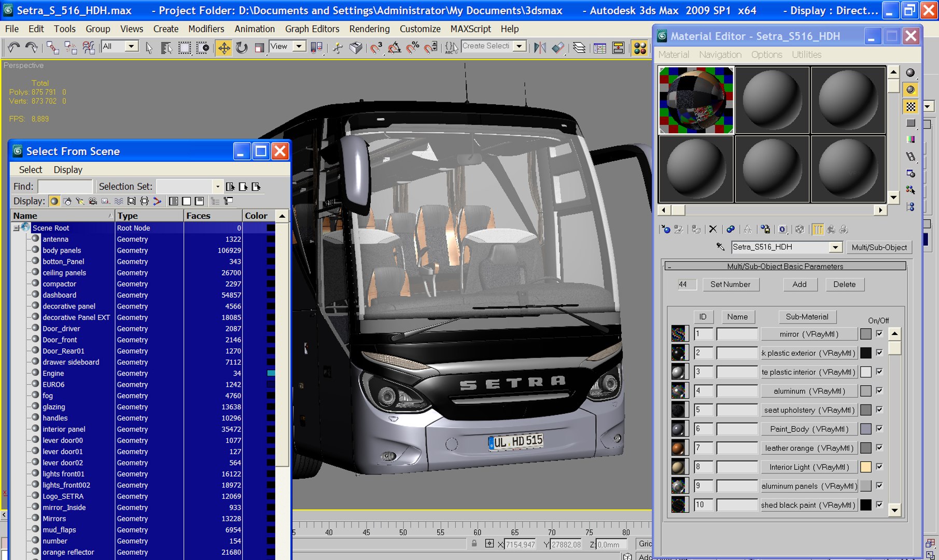939x560 pixels.
Task: Open Display menu in Select From Scene
Action: click(x=68, y=170)
